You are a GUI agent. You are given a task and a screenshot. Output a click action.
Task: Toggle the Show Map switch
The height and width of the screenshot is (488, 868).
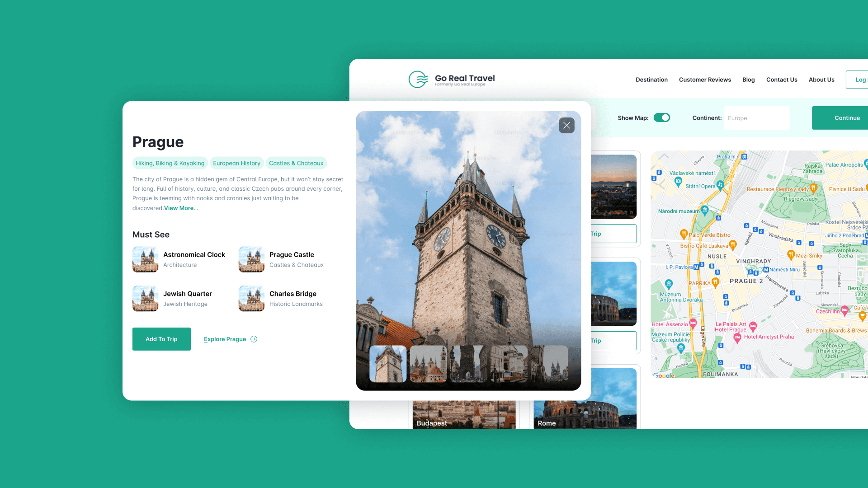[x=662, y=118]
